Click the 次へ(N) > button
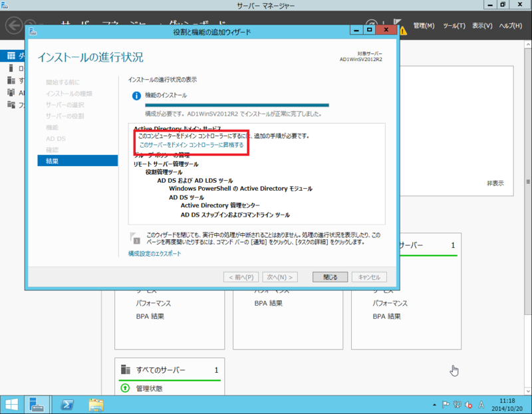 coord(280,277)
